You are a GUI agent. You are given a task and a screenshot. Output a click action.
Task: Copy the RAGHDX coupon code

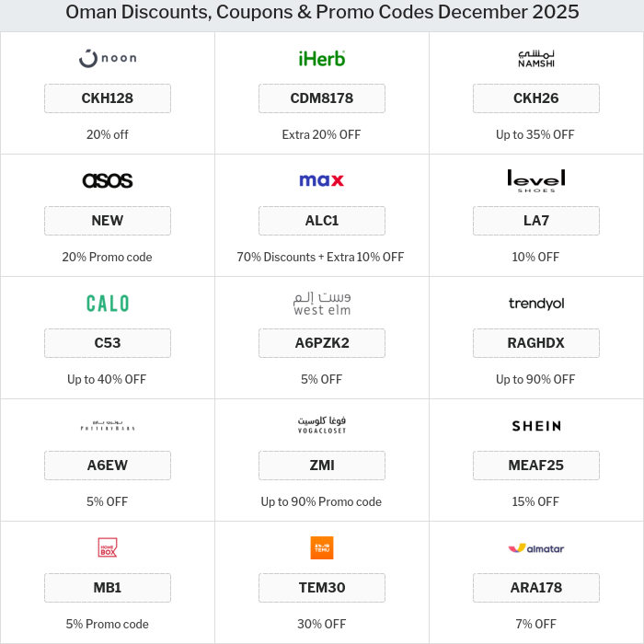(x=536, y=343)
